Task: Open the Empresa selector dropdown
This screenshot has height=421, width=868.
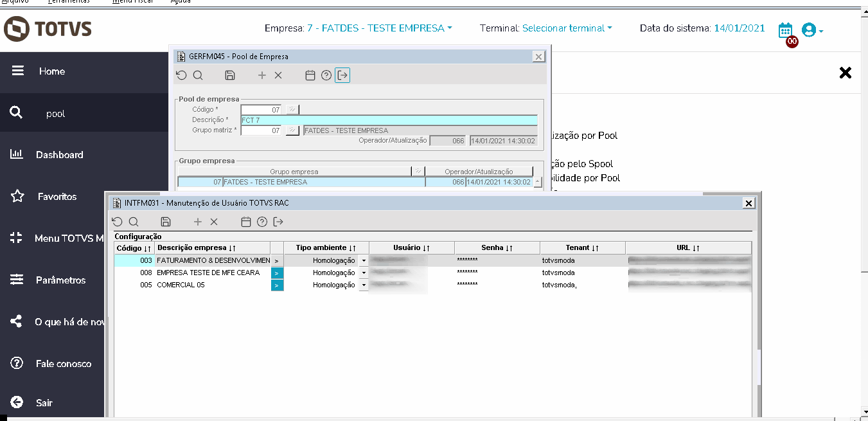Action: coord(380,28)
